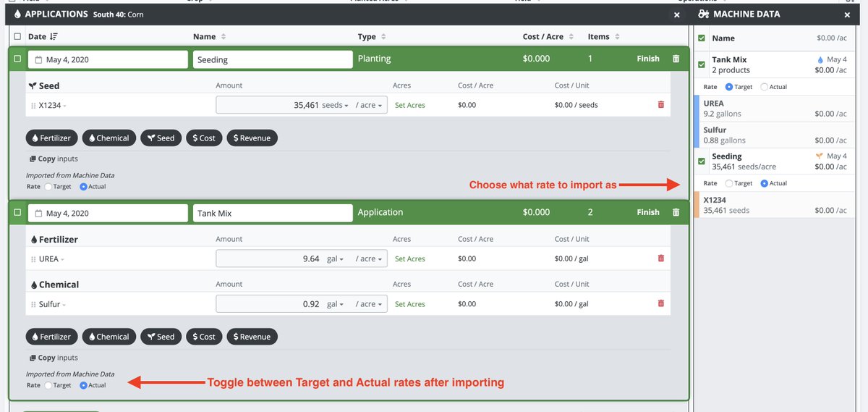
Task: Add Seed to the Seeding application
Action: pyautogui.click(x=160, y=138)
